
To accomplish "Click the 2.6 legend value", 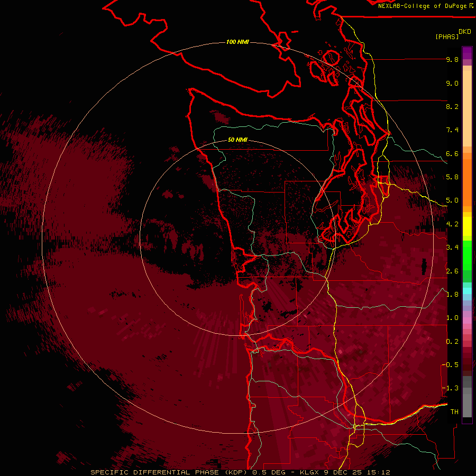I will tap(452, 271).
